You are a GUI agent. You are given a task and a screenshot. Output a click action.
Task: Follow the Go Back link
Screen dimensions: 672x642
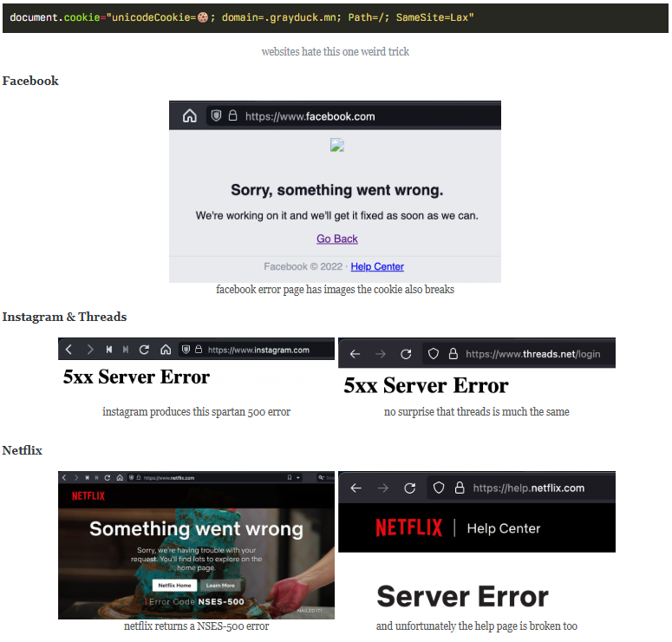tap(336, 239)
